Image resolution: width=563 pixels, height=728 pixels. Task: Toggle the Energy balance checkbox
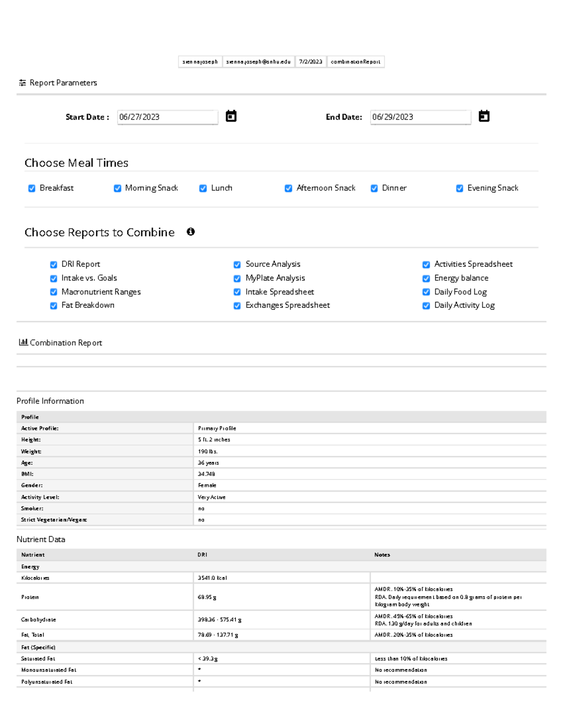click(426, 278)
